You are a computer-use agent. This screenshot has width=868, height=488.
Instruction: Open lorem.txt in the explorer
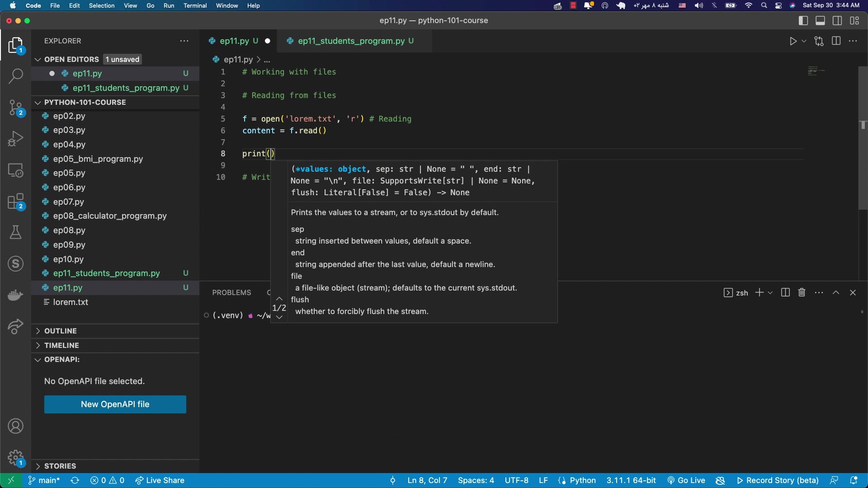[71, 302]
